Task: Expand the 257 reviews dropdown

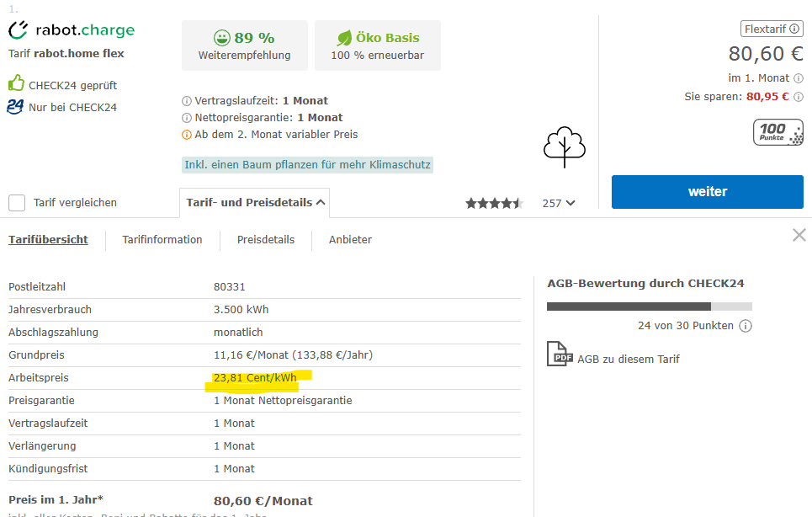Action: 559,203
